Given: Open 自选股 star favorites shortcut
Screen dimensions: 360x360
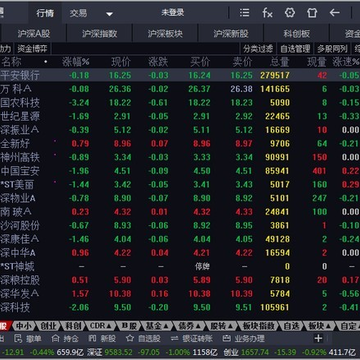Looking at the screenshot, I should point(143,339).
